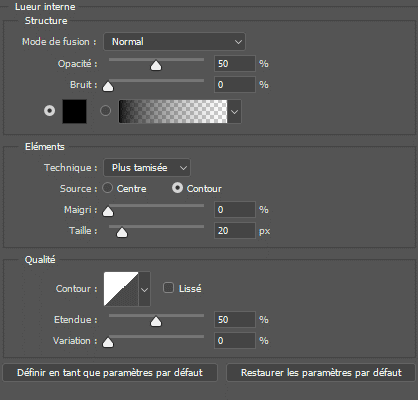This screenshot has width=418, height=400.
Task: Select the Contour source option
Action: click(x=177, y=188)
